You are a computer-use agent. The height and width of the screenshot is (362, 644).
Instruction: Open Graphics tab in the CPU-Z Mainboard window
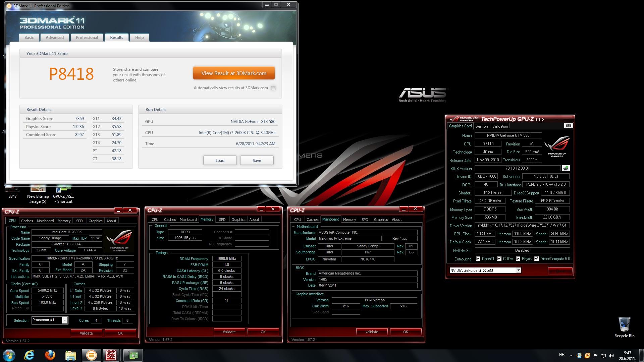(381, 220)
